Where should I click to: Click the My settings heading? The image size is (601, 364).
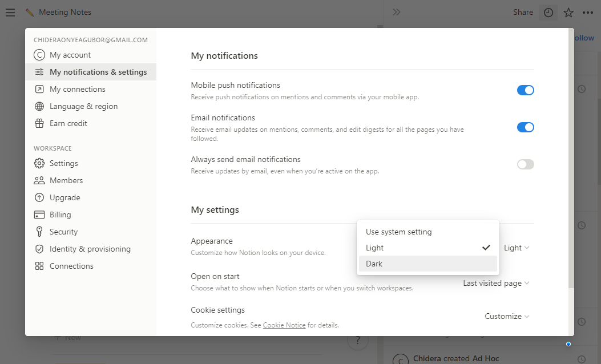215,210
